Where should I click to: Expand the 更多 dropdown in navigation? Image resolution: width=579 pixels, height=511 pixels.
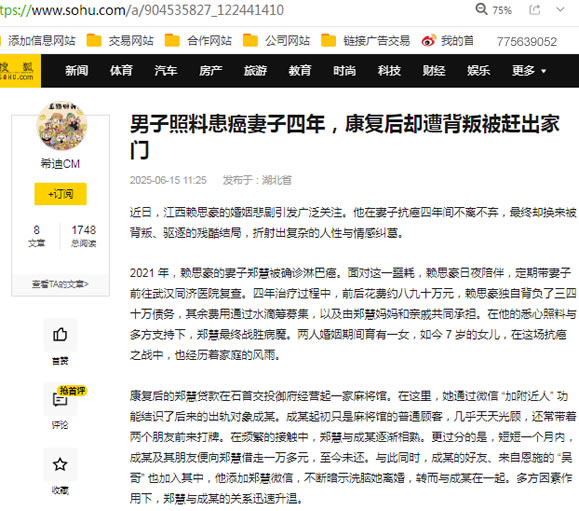point(529,71)
